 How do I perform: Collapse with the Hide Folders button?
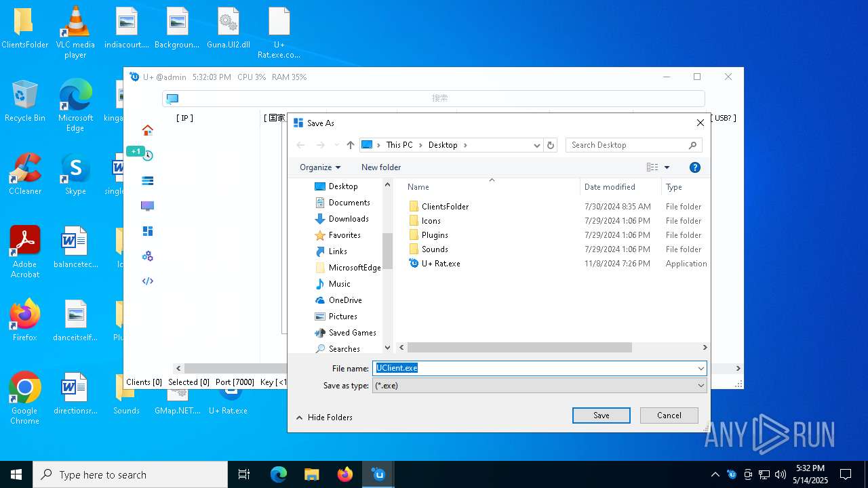[x=324, y=418]
